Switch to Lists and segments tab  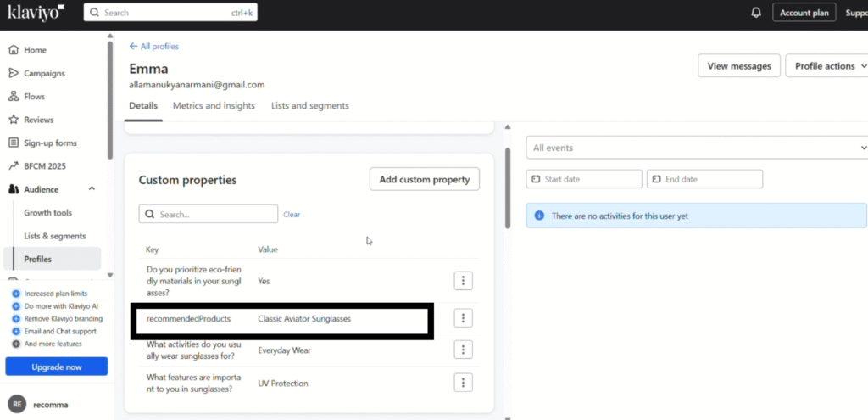(309, 106)
